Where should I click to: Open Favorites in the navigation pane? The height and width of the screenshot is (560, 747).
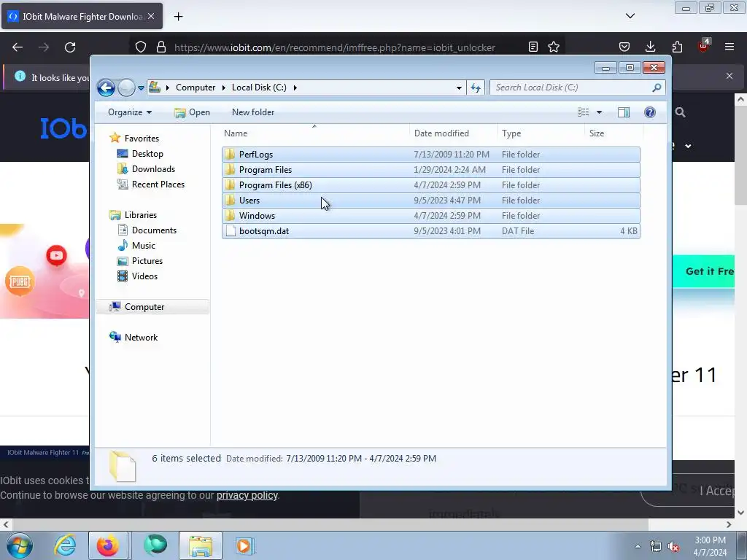142,138
